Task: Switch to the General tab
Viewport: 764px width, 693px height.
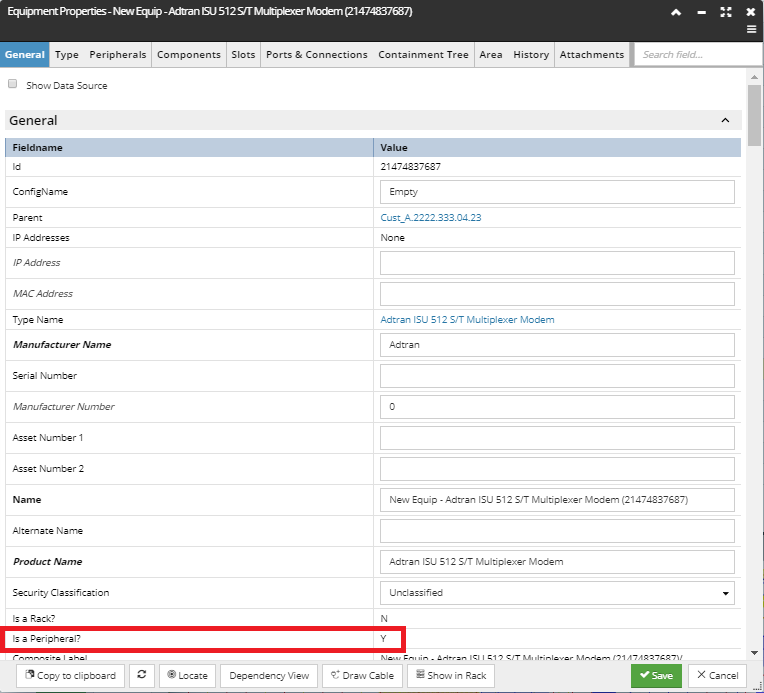Action: [24, 55]
